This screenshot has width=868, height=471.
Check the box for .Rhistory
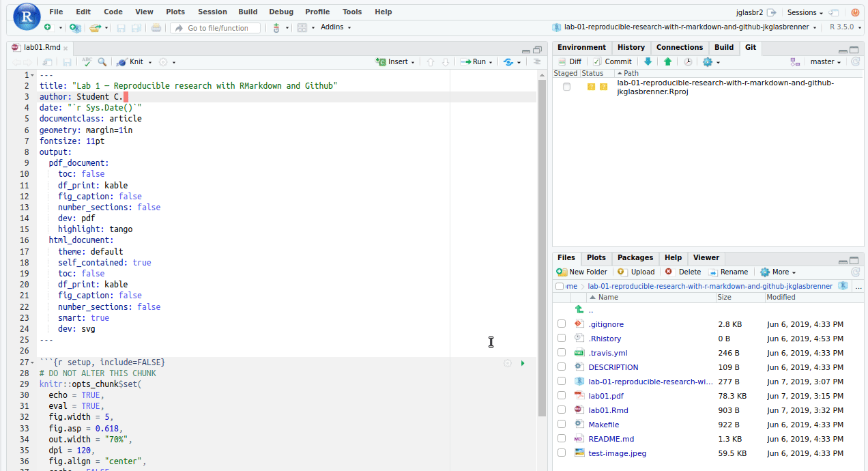click(x=562, y=339)
